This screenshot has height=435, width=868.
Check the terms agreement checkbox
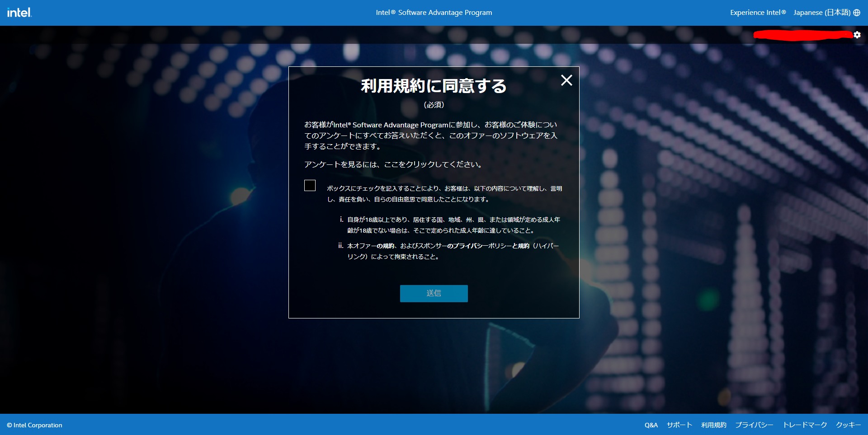[x=310, y=185]
